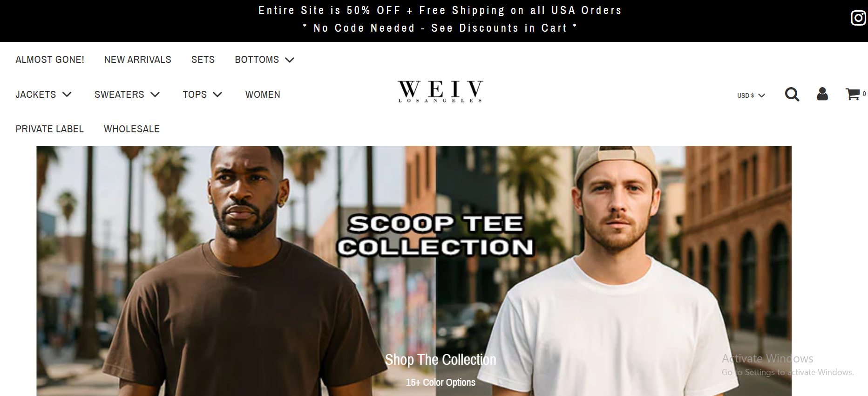The image size is (868, 396).
Task: Expand the Bottoms menu chevron
Action: 290,60
